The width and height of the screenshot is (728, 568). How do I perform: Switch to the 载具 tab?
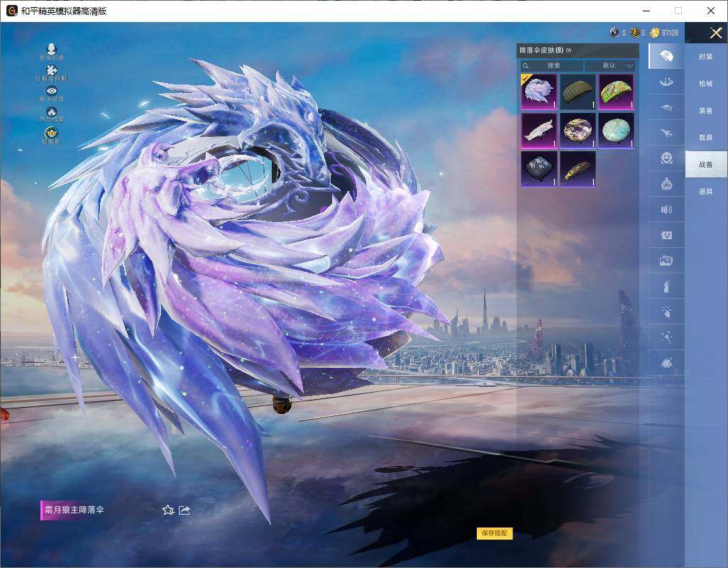(x=706, y=138)
